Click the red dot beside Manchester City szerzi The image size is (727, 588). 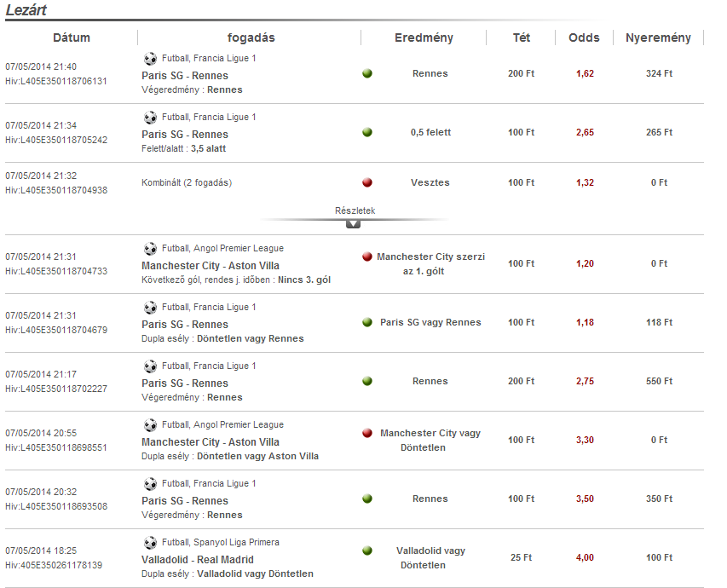coord(367,257)
